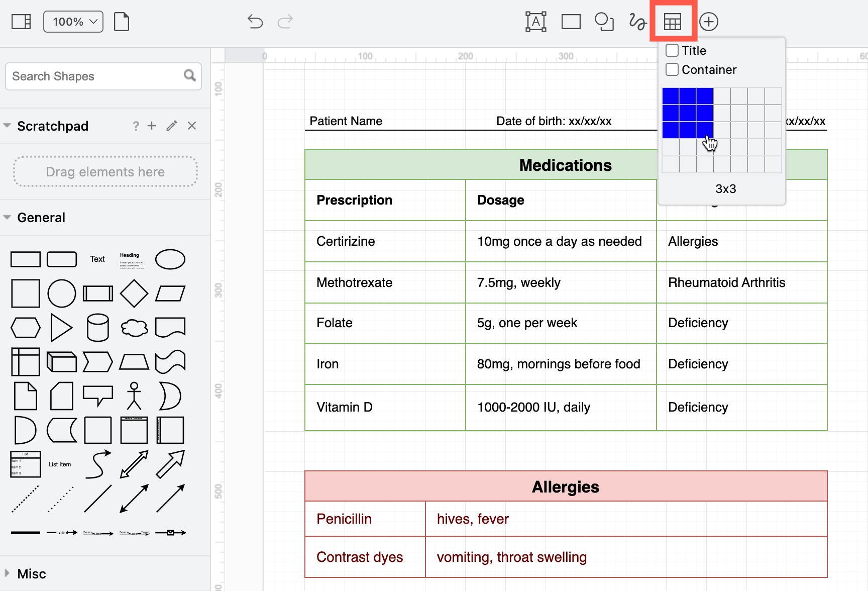The image size is (868, 591).
Task: Click the pencil icon to edit the Scratchpad
Action: pos(171,126)
